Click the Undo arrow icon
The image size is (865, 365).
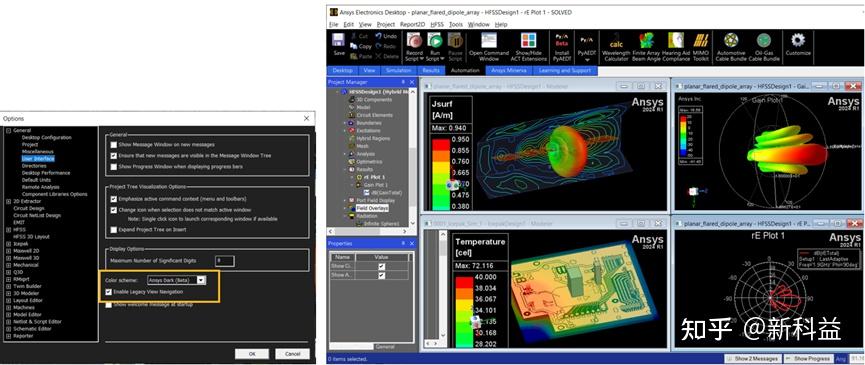click(x=378, y=36)
